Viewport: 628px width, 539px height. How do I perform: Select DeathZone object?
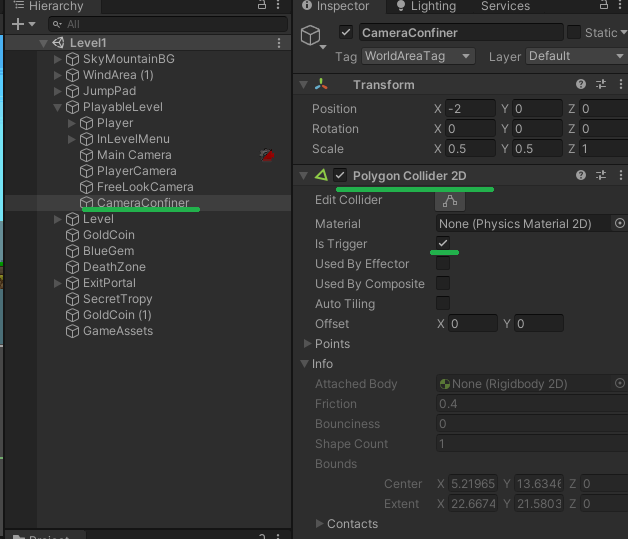114,267
